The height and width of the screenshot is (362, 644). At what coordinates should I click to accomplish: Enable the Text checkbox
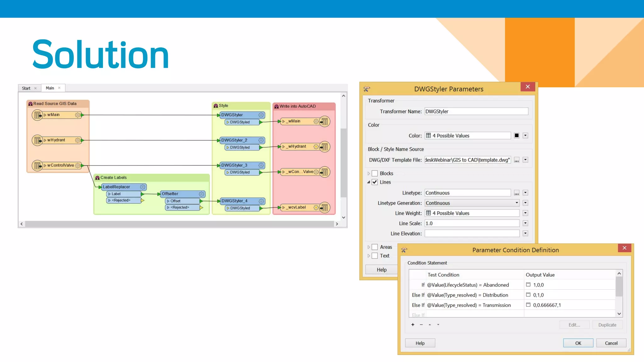click(375, 256)
